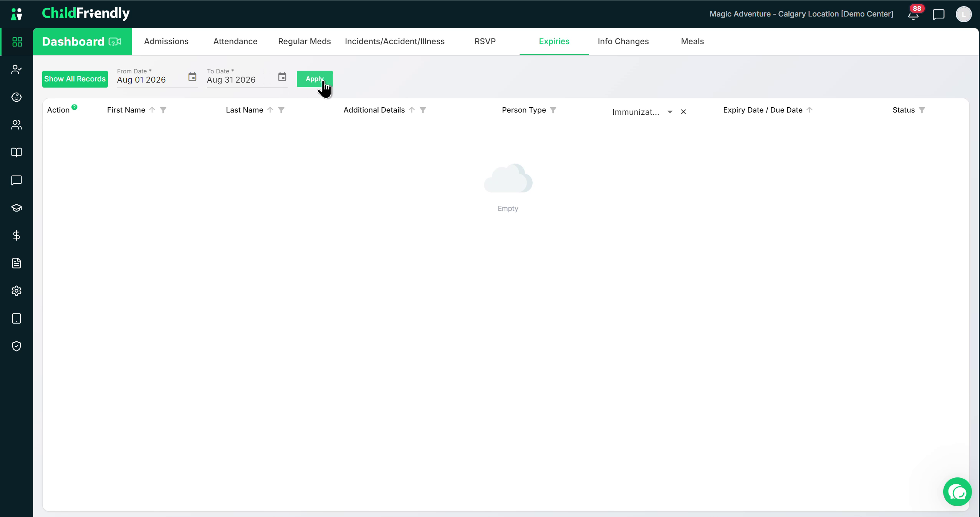The image size is (980, 517).
Task: Open the billing dollar sign sidebar icon
Action: click(x=17, y=235)
